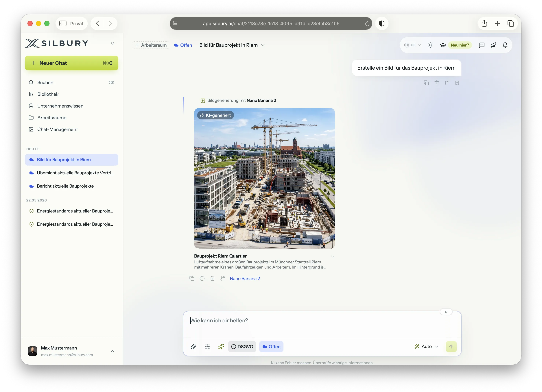The height and width of the screenshot is (392, 542).
Task: Expand chat title dropdown chevron
Action: pos(263,45)
